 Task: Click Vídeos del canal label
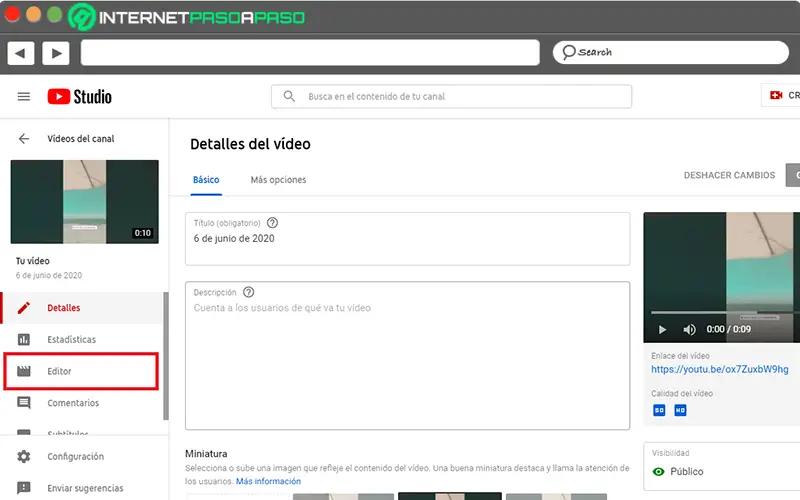pos(81,139)
